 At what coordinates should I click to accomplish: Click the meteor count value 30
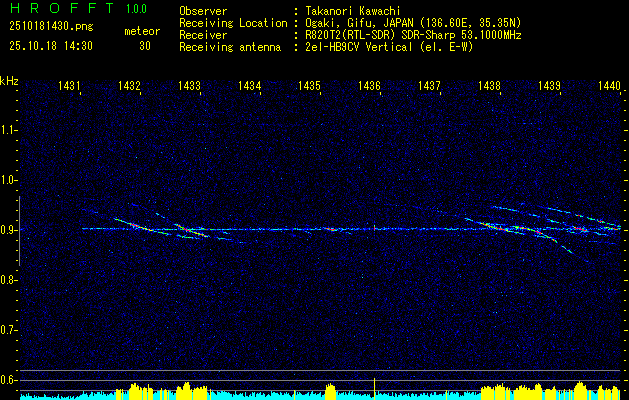coord(145,46)
